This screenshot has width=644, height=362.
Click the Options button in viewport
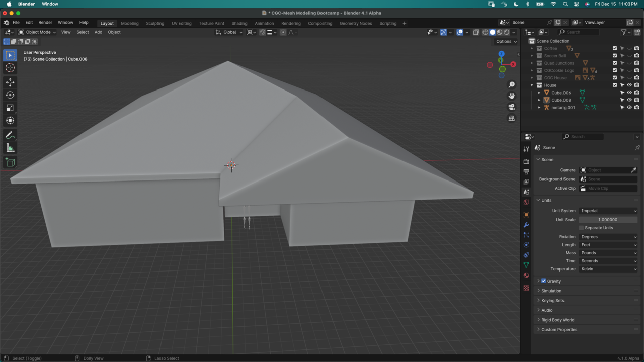505,42
